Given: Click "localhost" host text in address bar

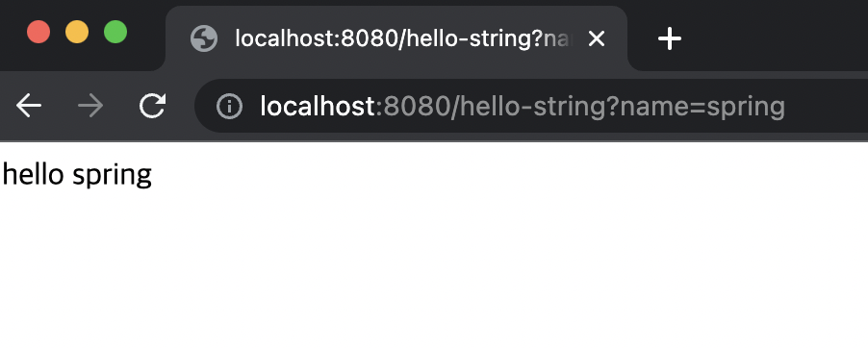Looking at the screenshot, I should [x=318, y=106].
